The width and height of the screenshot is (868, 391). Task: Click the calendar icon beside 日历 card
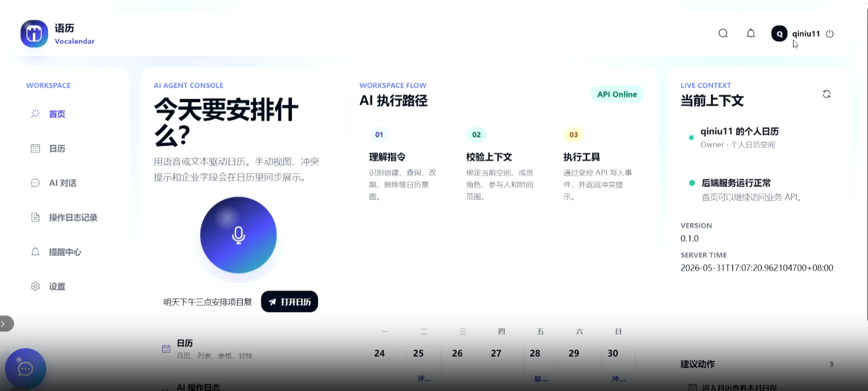pyautogui.click(x=166, y=349)
